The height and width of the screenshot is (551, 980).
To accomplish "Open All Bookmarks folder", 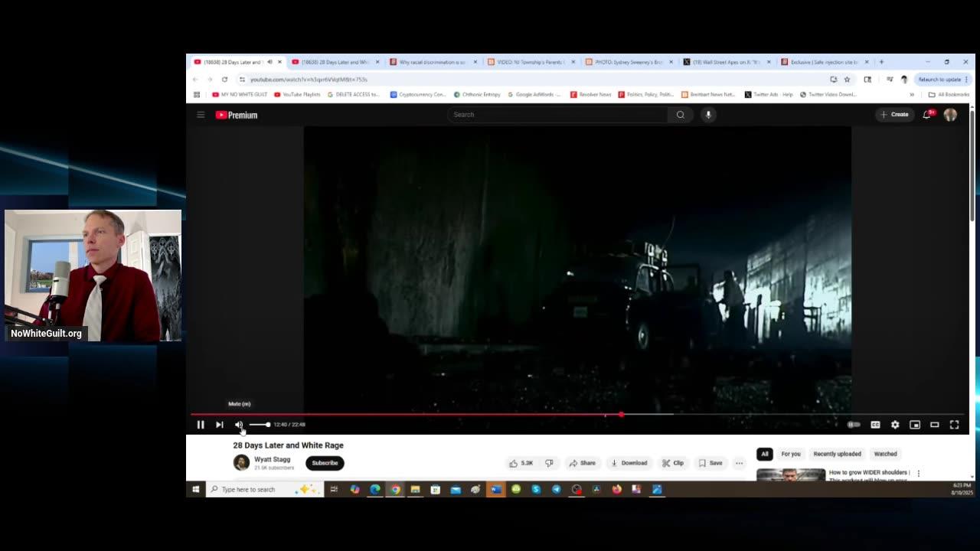I will 949,95.
